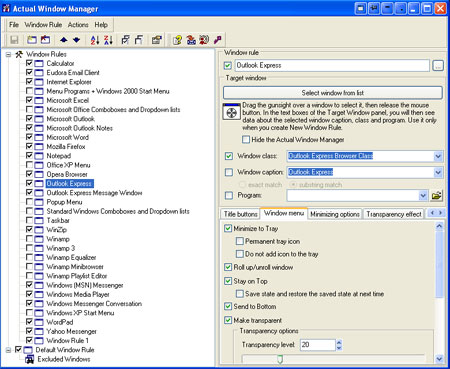Viewport: 450px width, 369px height.
Task: Toggle the Stay on Top checkbox
Action: click(x=228, y=281)
